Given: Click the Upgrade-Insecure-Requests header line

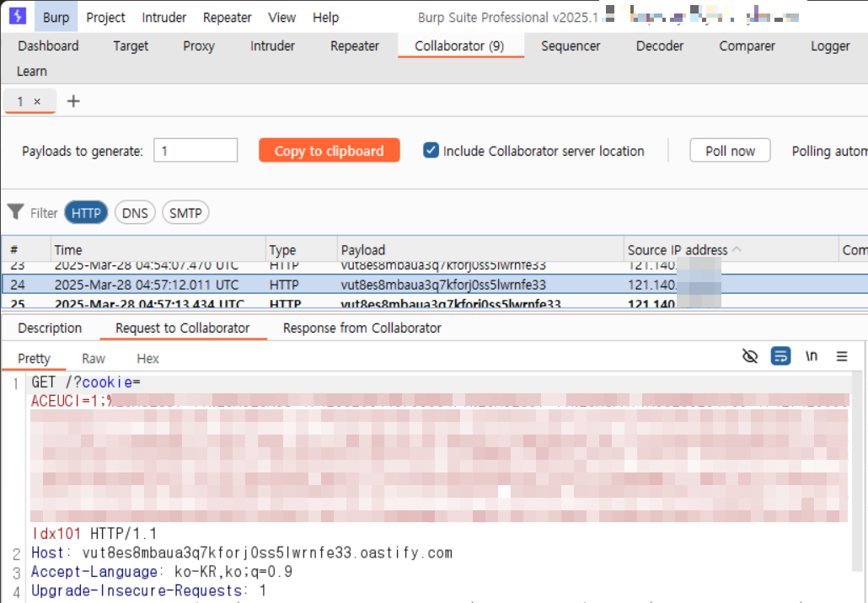Looking at the screenshot, I should point(149,590).
